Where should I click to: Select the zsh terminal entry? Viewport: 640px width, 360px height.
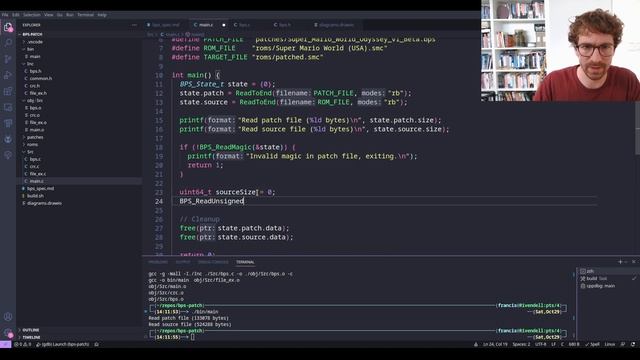click(607, 271)
